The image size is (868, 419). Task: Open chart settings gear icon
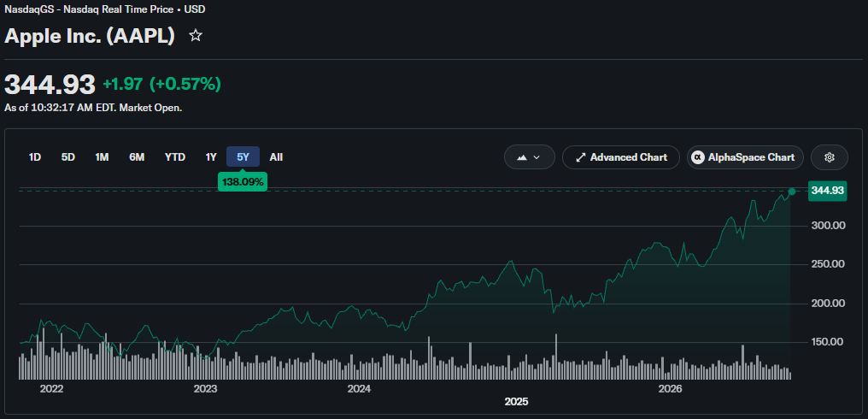(x=830, y=156)
